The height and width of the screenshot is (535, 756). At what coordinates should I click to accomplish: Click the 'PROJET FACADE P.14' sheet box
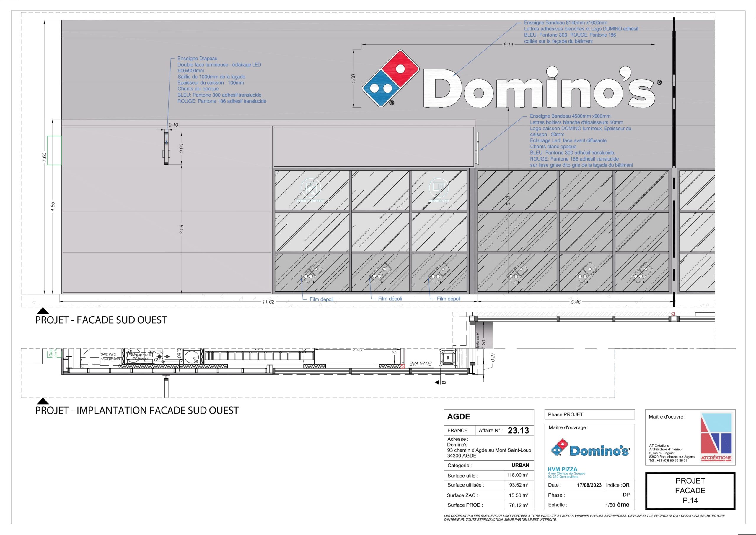690,491
